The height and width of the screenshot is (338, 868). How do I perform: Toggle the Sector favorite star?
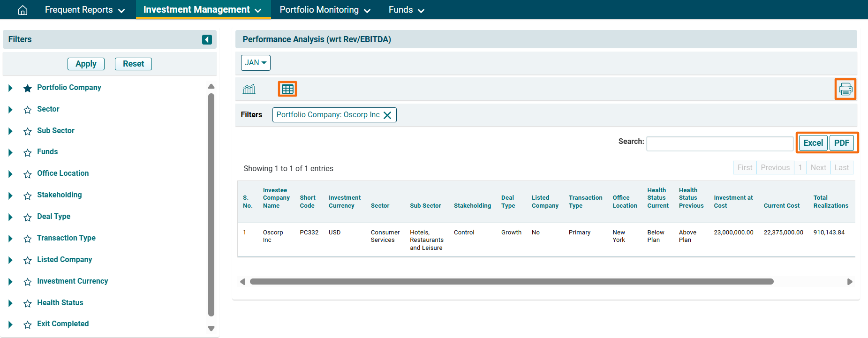pyautogui.click(x=28, y=110)
